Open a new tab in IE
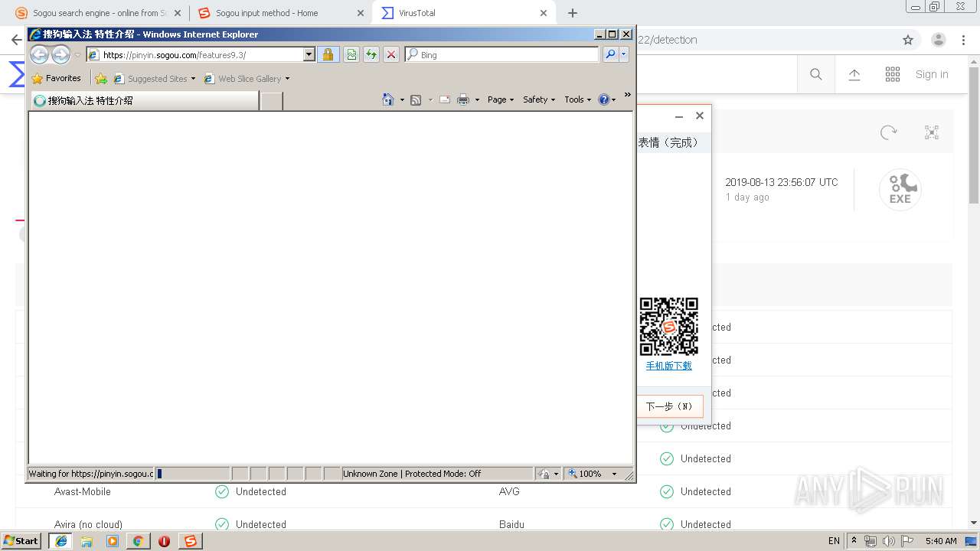Viewport: 980px width, 551px height. click(271, 100)
